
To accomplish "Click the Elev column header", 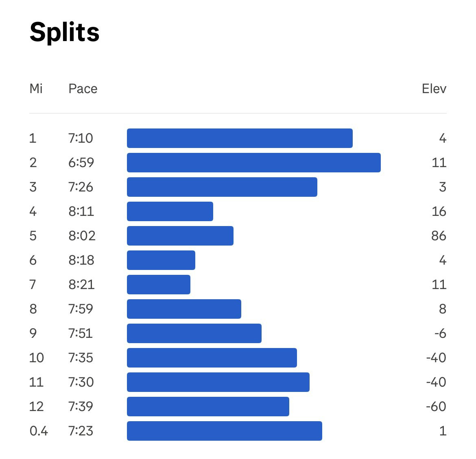I will (434, 89).
